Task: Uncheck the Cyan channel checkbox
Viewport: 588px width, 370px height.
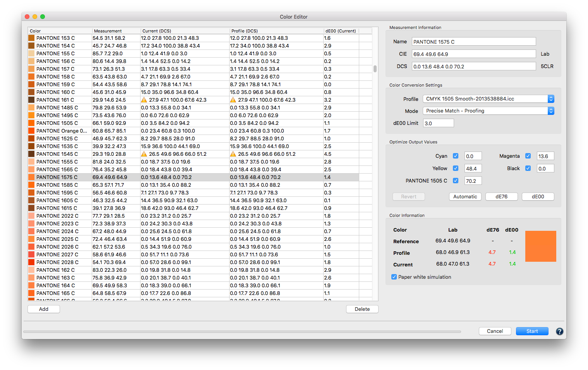Action: pyautogui.click(x=456, y=156)
